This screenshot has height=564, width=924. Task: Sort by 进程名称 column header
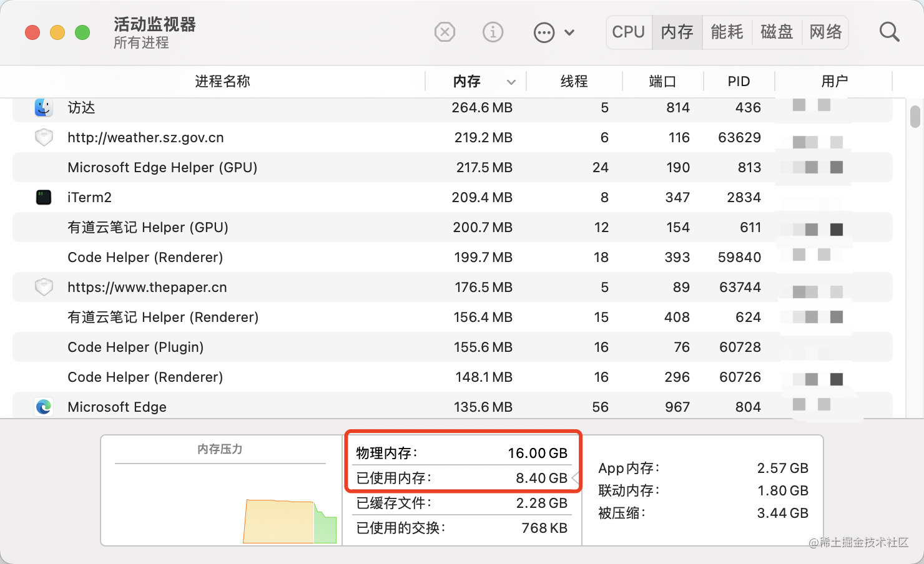[x=222, y=81]
